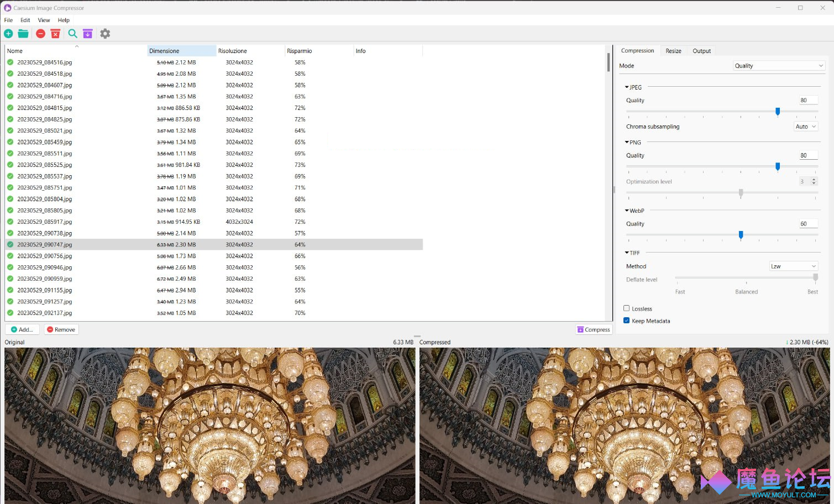Click the file list vertical scrollbar
This screenshot has width=834, height=504.
[x=609, y=62]
